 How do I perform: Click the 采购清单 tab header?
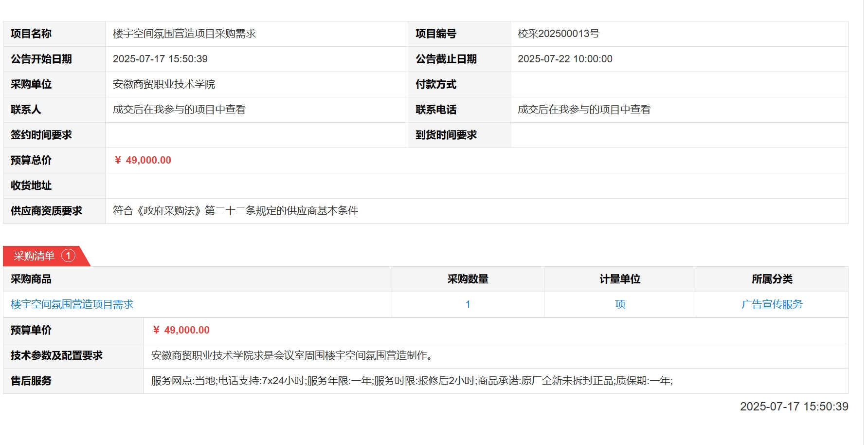(x=35, y=256)
